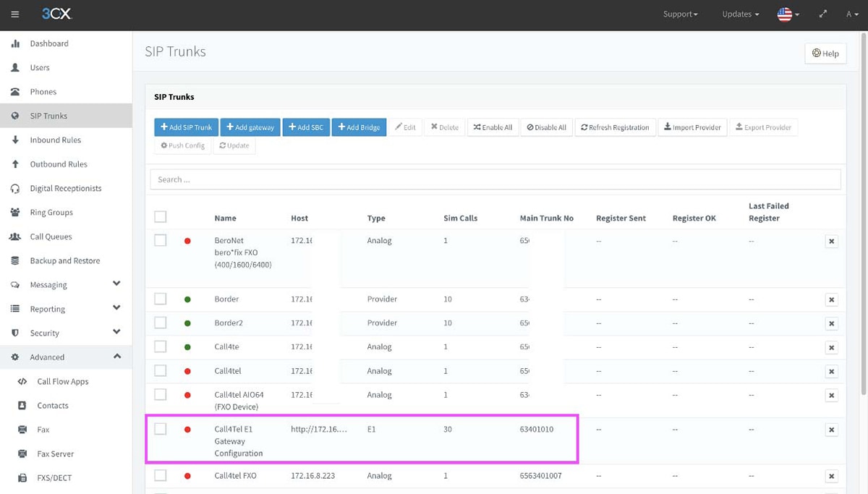Screen dimensions: 868x494
Task: Click the Import Provider button
Action: pos(692,127)
